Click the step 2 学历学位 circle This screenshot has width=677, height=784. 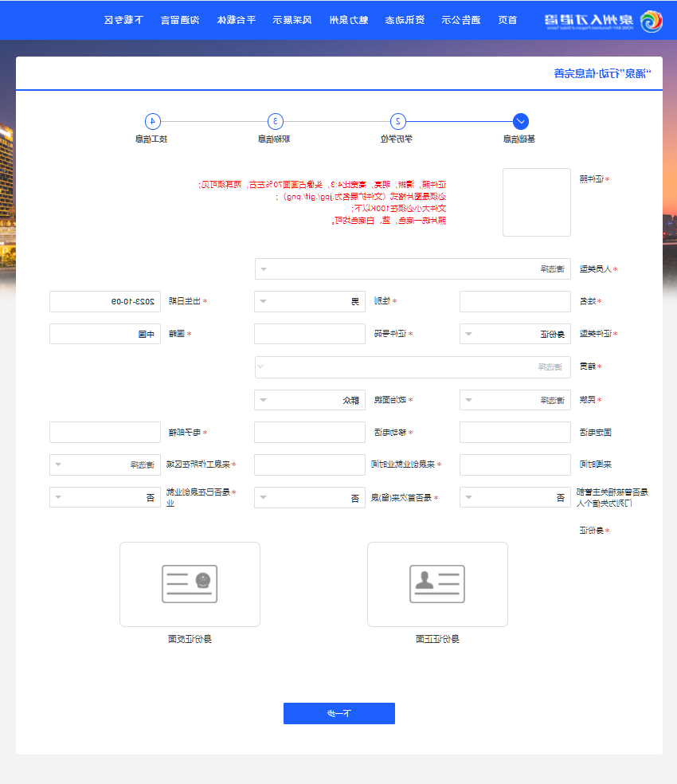[398, 121]
